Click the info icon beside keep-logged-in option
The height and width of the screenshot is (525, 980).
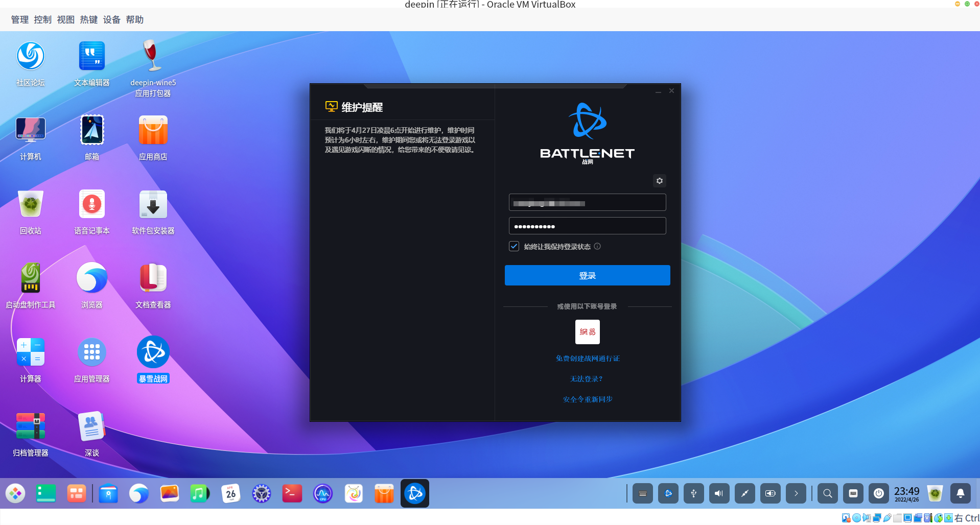(x=597, y=247)
